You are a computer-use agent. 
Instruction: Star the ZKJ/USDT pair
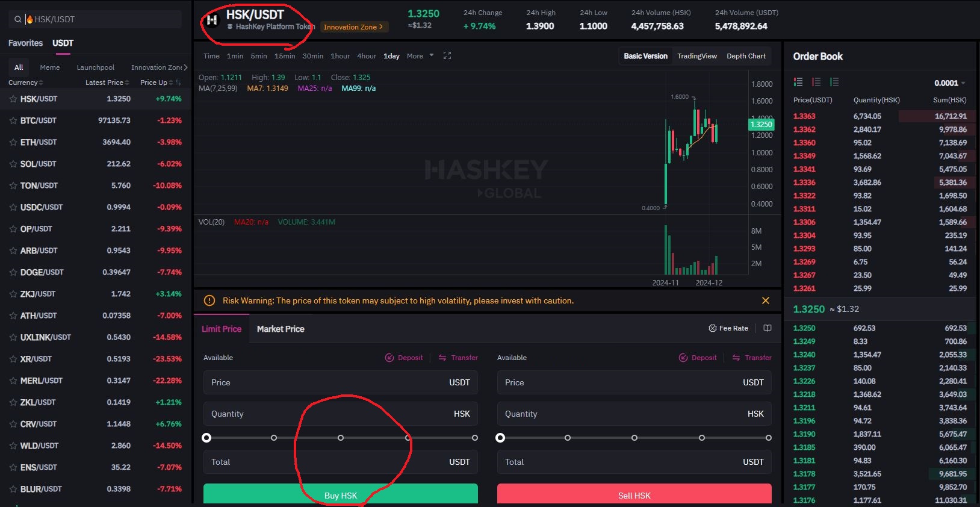click(x=13, y=294)
